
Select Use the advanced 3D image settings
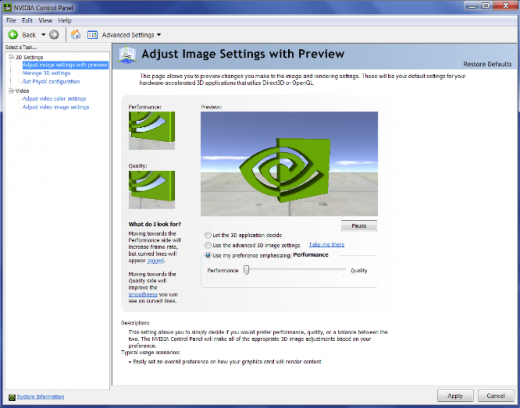point(208,245)
